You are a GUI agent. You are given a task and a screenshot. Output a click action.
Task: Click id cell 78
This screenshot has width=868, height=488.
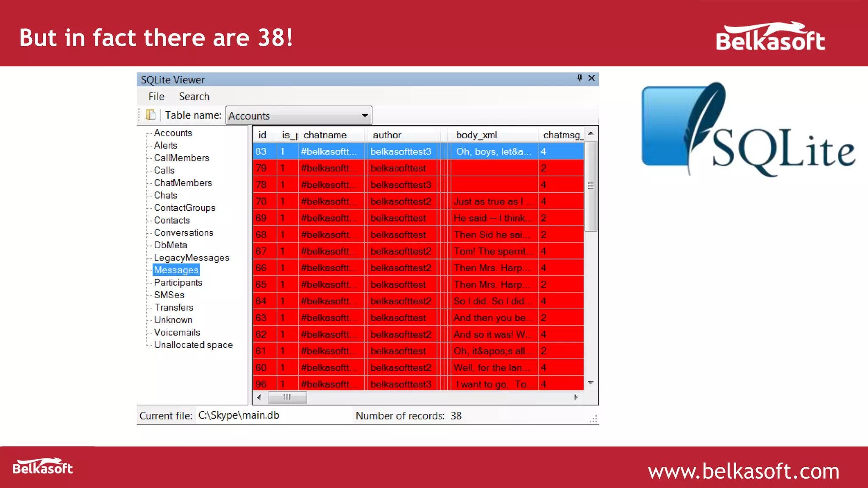pyautogui.click(x=264, y=185)
